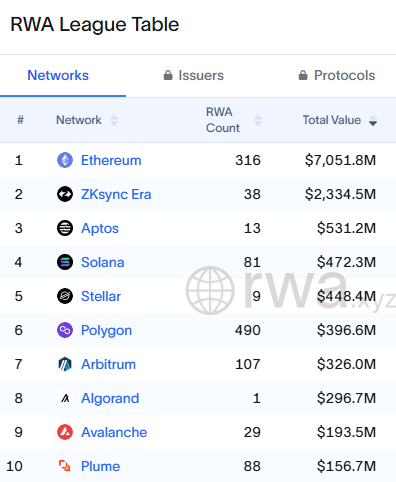396x482 pixels.
Task: Click the Solana logo icon
Action: [65, 262]
